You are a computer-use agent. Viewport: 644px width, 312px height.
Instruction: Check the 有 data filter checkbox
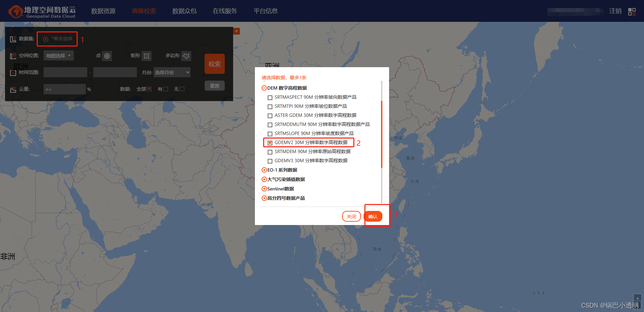pyautogui.click(x=165, y=89)
